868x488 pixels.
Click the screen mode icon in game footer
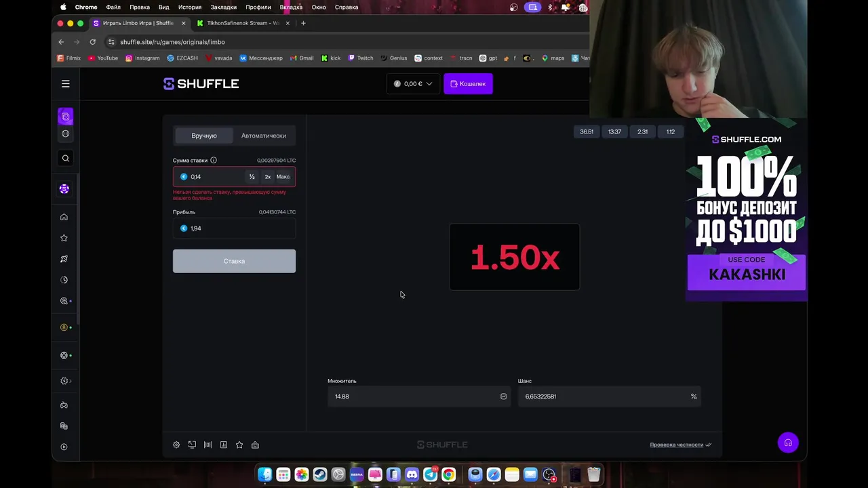point(192,445)
